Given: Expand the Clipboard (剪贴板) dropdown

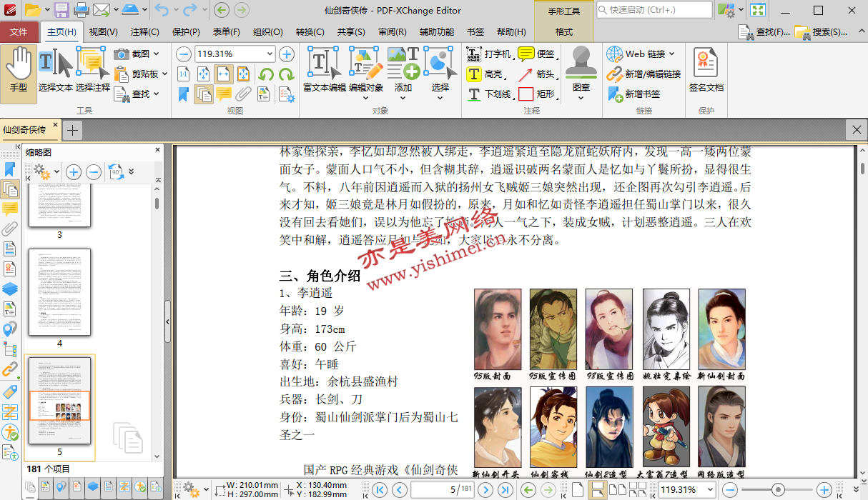Looking at the screenshot, I should [x=165, y=74].
